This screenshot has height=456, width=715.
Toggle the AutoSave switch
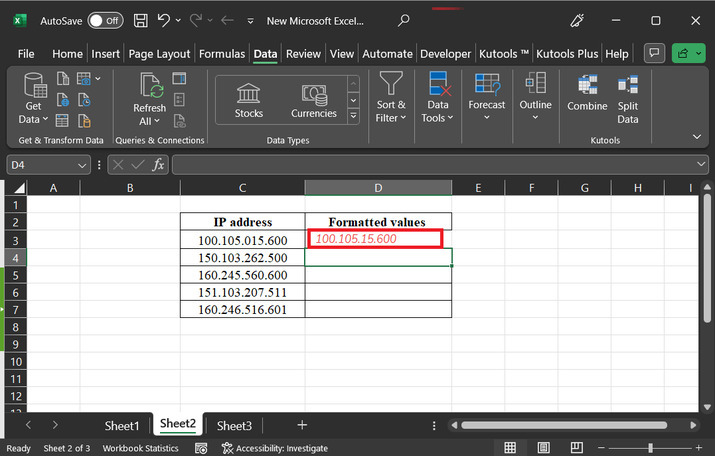[104, 20]
